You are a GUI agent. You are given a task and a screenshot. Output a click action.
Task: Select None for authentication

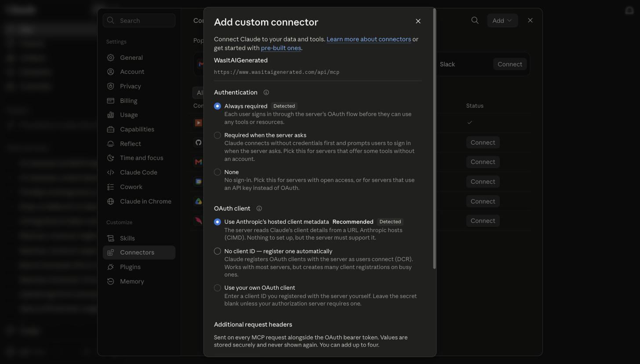click(218, 172)
